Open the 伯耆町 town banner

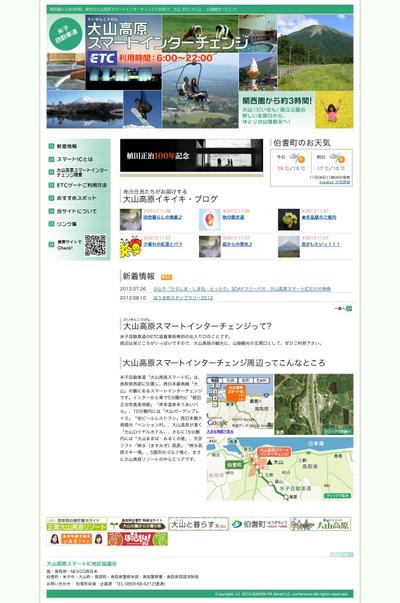click(260, 524)
